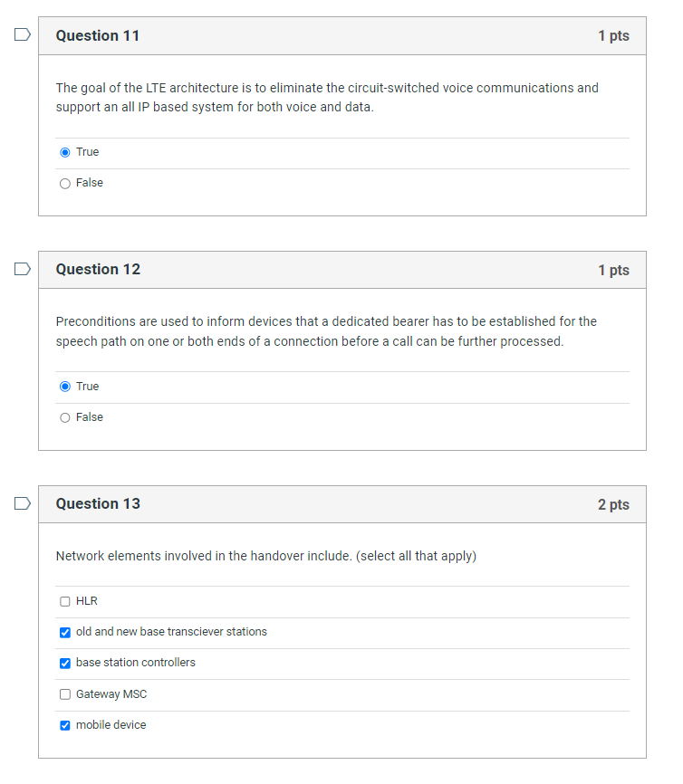
Task: Uncheck the mobile device option
Action: (65, 725)
